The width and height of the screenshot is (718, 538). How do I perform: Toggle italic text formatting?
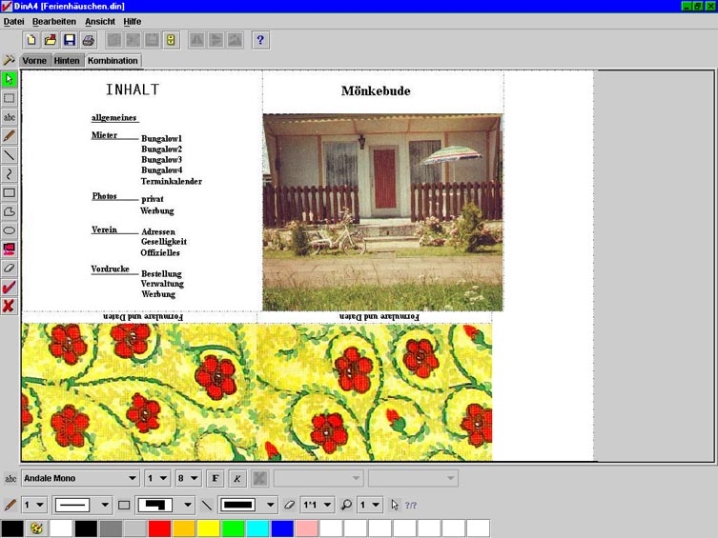[x=237, y=479]
